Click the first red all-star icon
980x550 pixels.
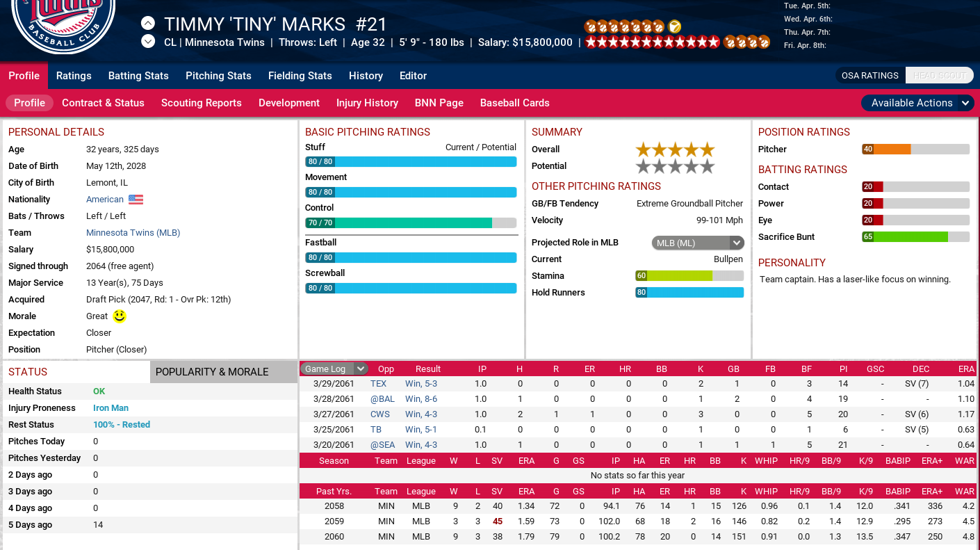pyautogui.click(x=591, y=42)
